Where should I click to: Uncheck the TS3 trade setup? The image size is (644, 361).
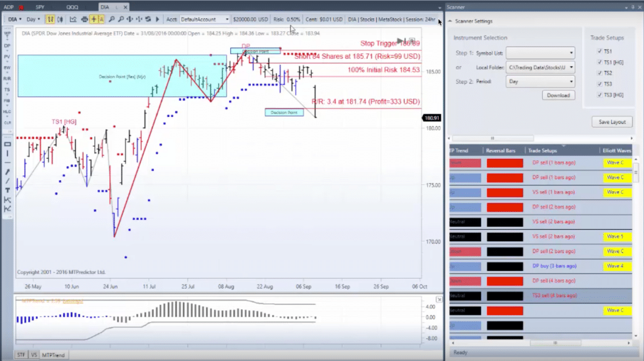pyautogui.click(x=600, y=83)
